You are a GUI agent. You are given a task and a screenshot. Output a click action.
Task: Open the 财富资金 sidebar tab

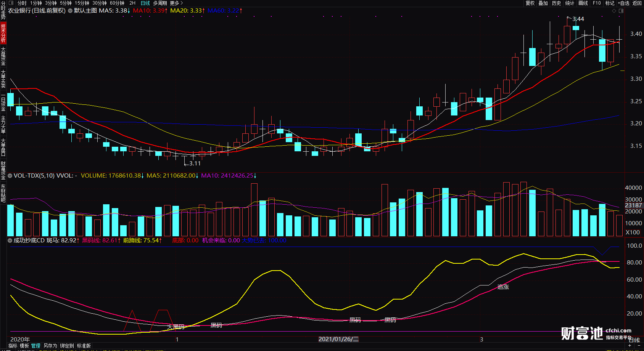pyautogui.click(x=3, y=170)
